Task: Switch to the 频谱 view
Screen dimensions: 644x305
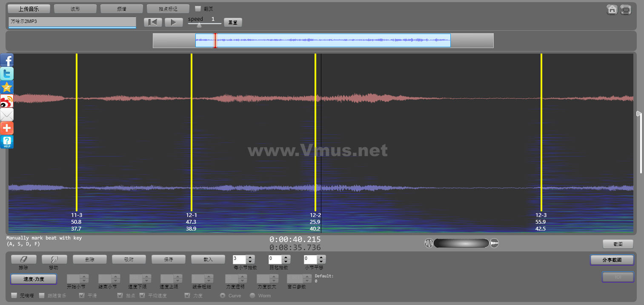Action: (x=122, y=9)
